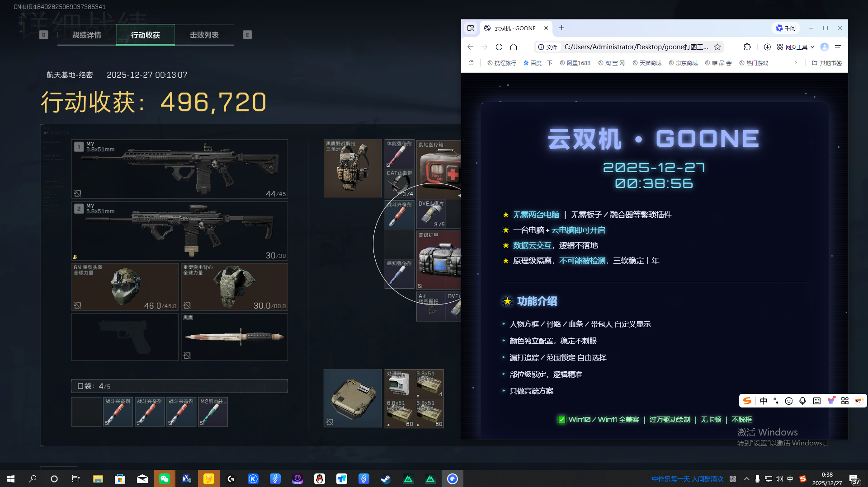Toggle Chinese/English mode on Sogou toolbar
868x487 pixels.
click(x=764, y=401)
